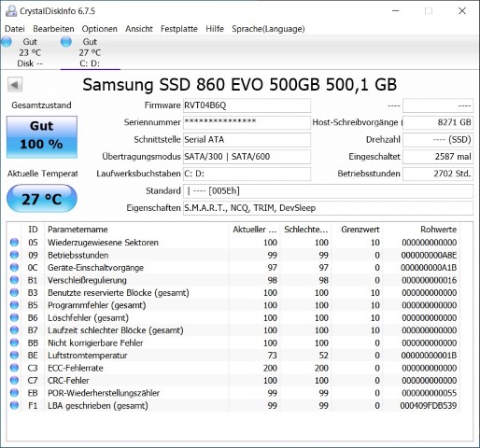
Task: Click the CrystalDiskInfo app icon in the title bar
Action: [x=11, y=11]
